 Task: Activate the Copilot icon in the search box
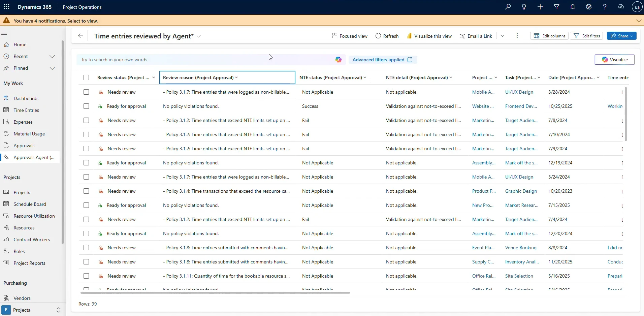pyautogui.click(x=338, y=59)
